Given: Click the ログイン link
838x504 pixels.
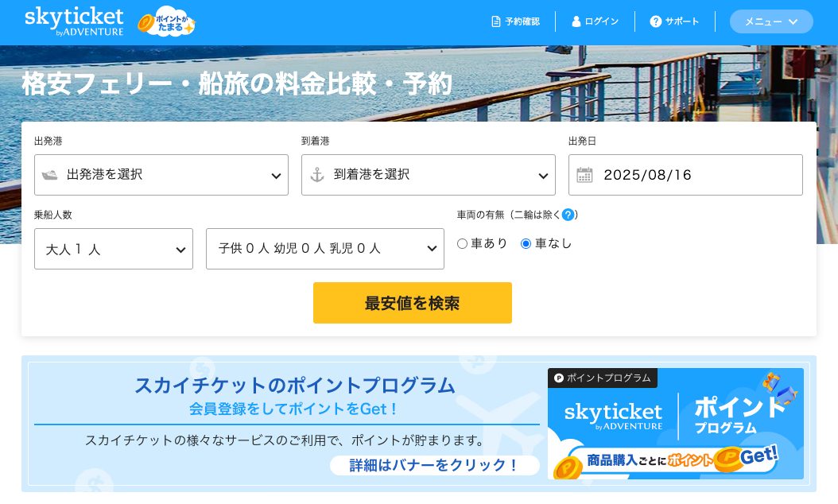Looking at the screenshot, I should [x=601, y=21].
